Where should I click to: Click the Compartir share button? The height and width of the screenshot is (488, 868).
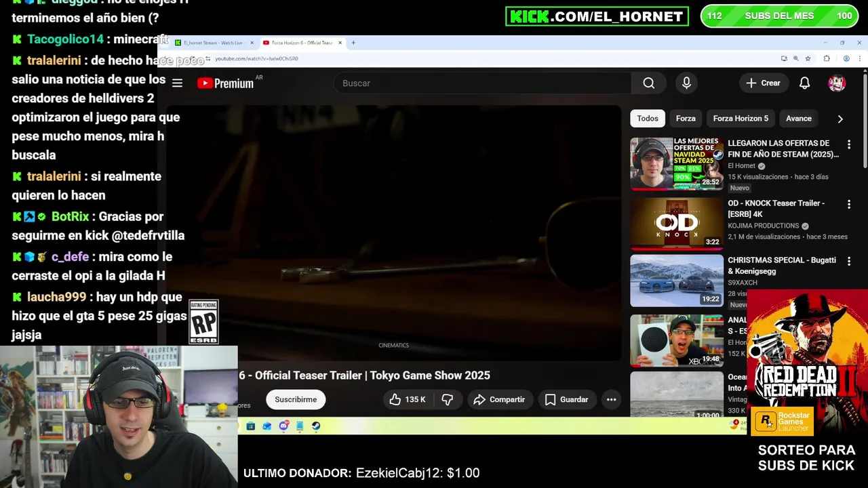[x=499, y=399]
